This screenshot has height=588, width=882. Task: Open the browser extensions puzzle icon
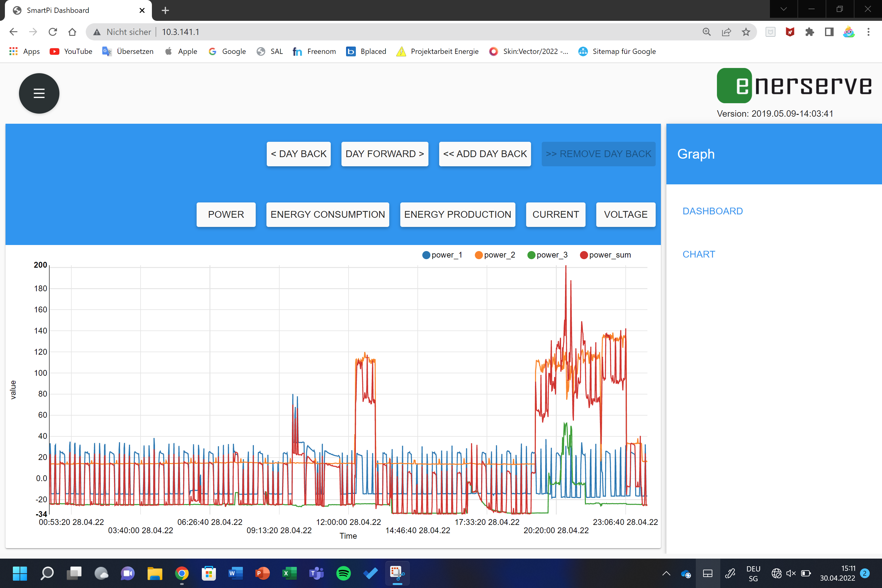(809, 32)
